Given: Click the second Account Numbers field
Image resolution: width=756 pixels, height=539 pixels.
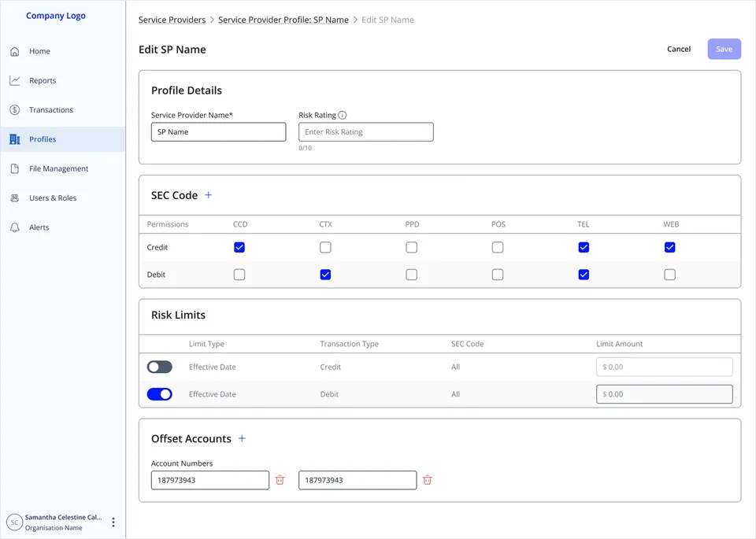Looking at the screenshot, I should [358, 480].
